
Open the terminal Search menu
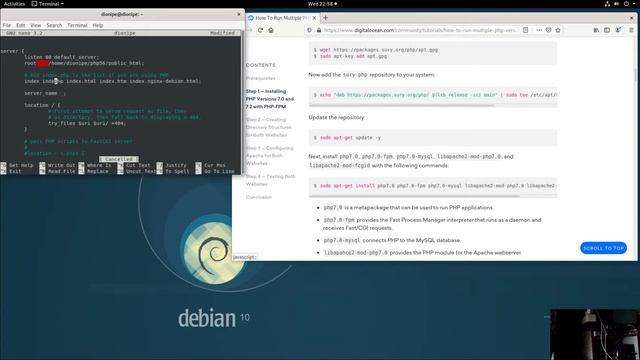(54, 25)
